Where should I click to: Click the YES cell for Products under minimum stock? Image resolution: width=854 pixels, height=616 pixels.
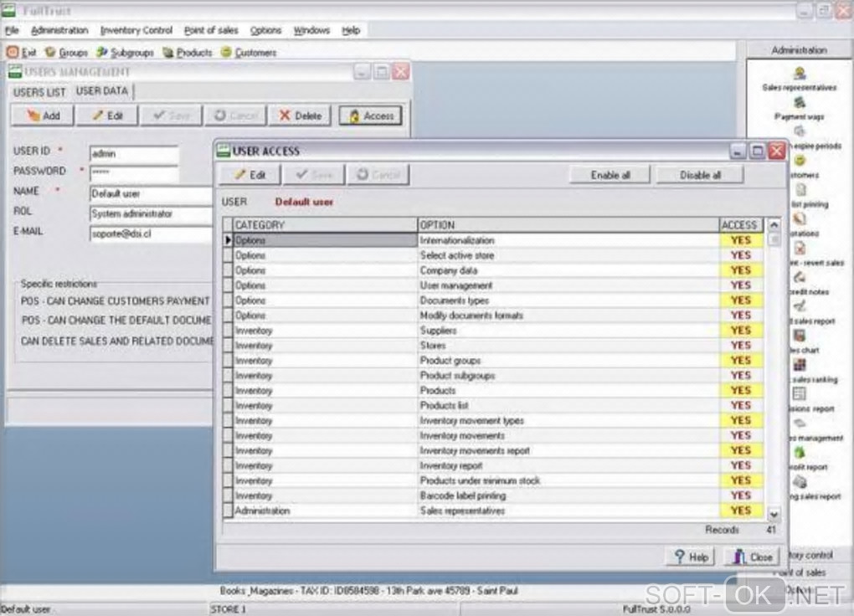tap(741, 480)
